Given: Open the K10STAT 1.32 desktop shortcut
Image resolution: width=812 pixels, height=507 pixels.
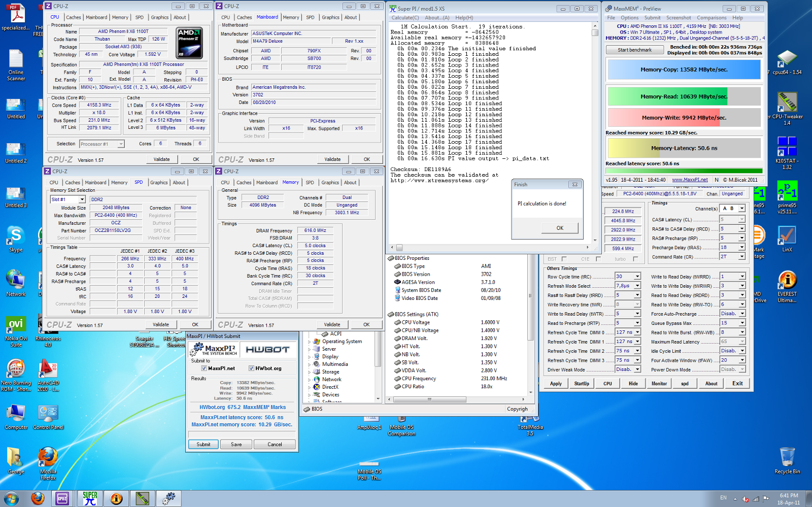Looking at the screenshot, I should (787, 153).
